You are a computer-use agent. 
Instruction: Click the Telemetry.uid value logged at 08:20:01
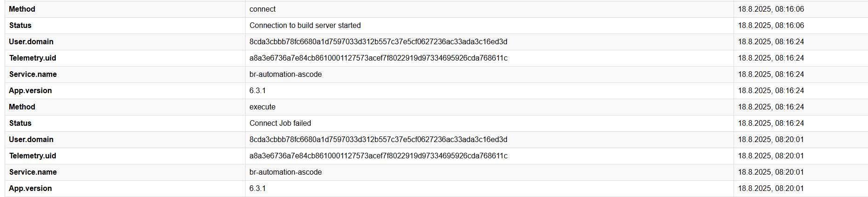click(378, 156)
